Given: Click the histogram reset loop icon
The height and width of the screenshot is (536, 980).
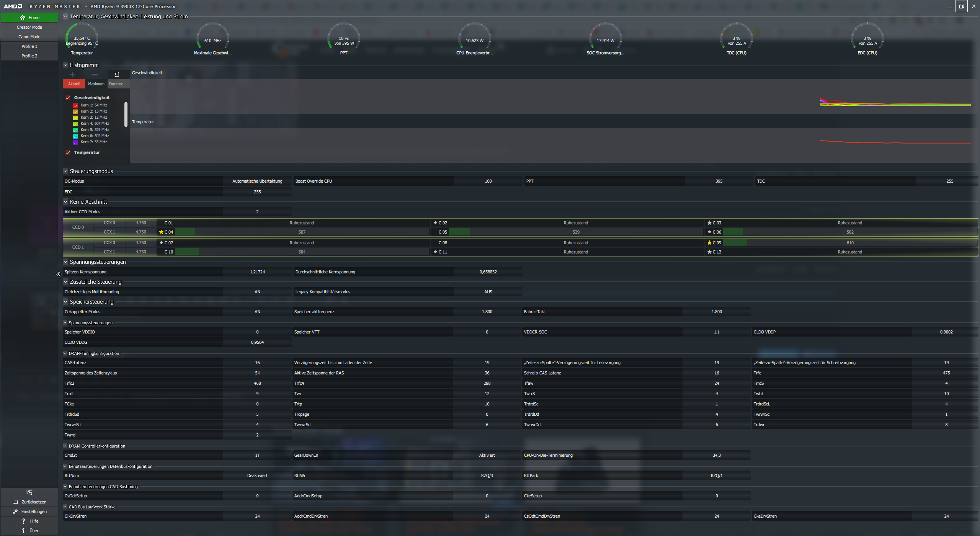Looking at the screenshot, I should point(117,75).
